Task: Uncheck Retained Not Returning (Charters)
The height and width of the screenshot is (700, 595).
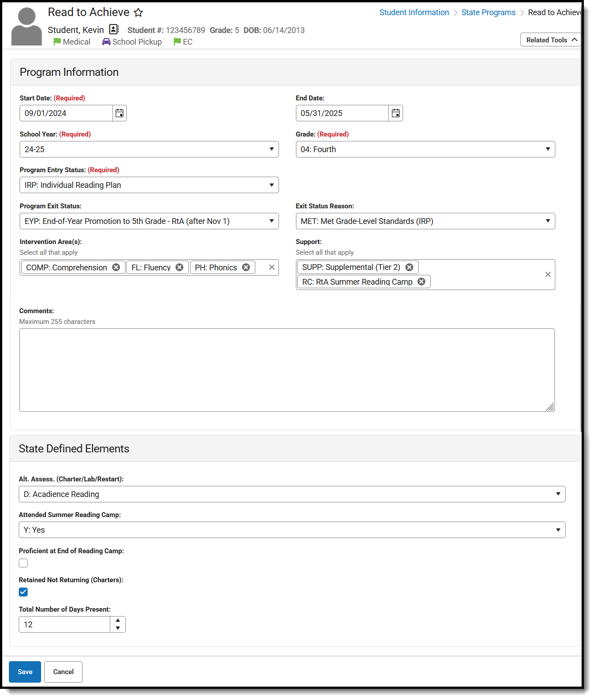Action: 24,592
